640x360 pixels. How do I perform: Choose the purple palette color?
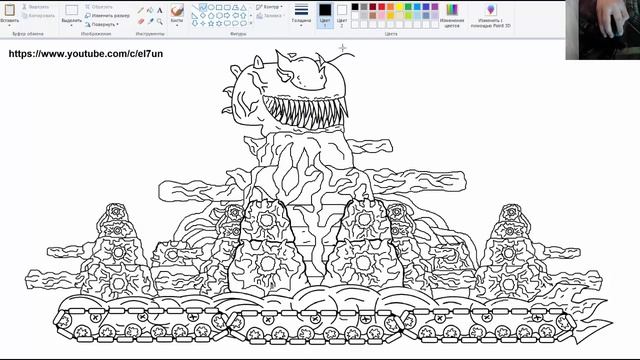pyautogui.click(x=435, y=7)
